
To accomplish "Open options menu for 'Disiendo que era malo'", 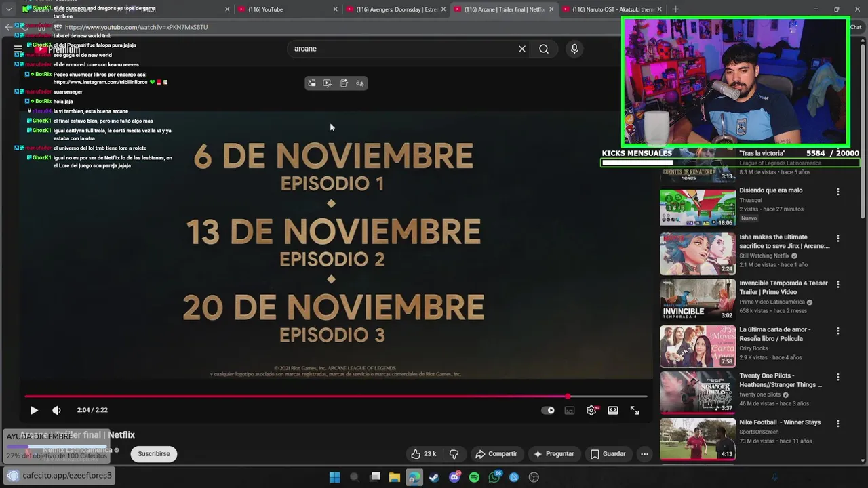I will [838, 192].
